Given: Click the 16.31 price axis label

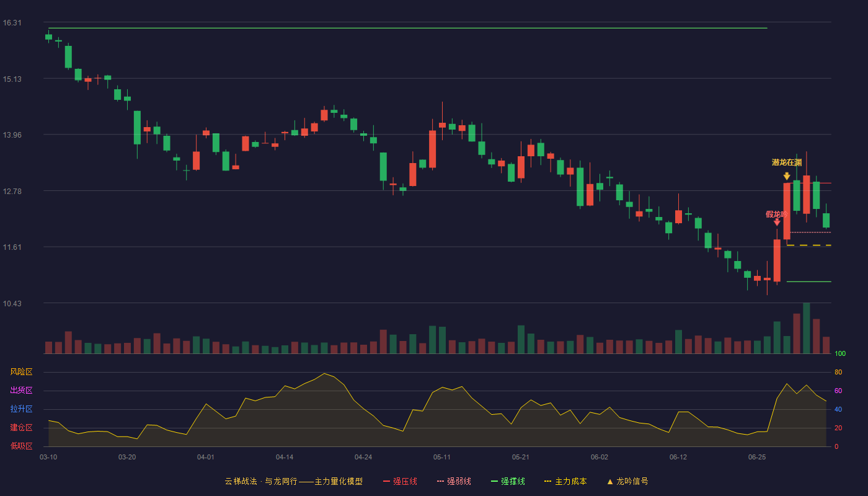Looking at the screenshot, I should (12, 23).
